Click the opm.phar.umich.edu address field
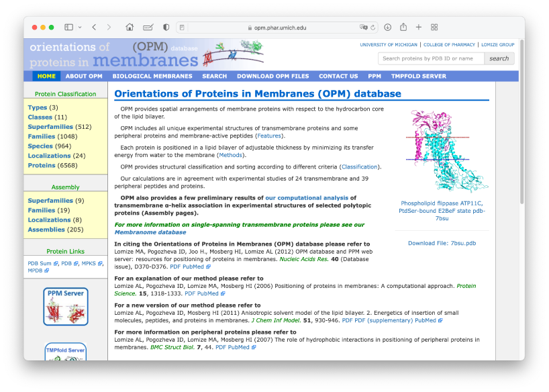This screenshot has height=392, width=549. click(277, 28)
